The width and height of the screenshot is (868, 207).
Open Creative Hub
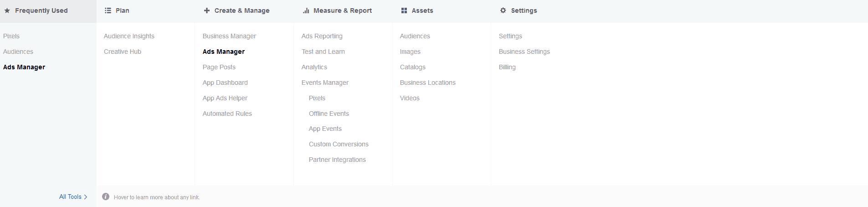[123, 52]
